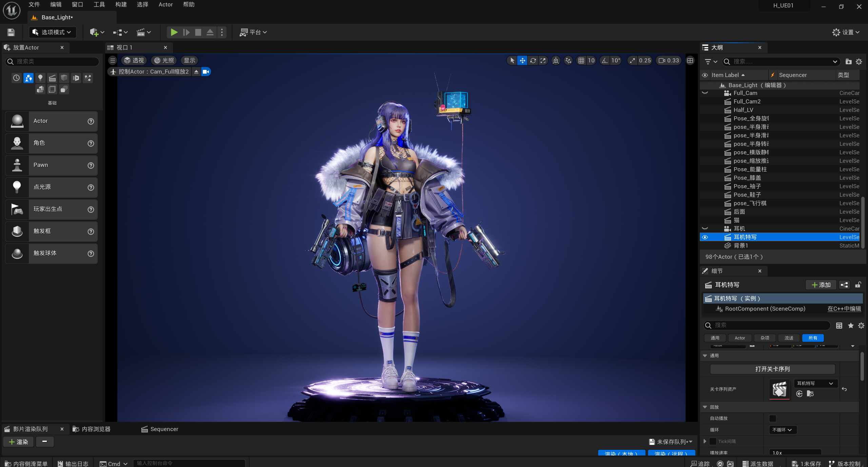Select the Shapes cube category icon
Image resolution: width=868 pixels, height=467 pixels.
(64, 78)
